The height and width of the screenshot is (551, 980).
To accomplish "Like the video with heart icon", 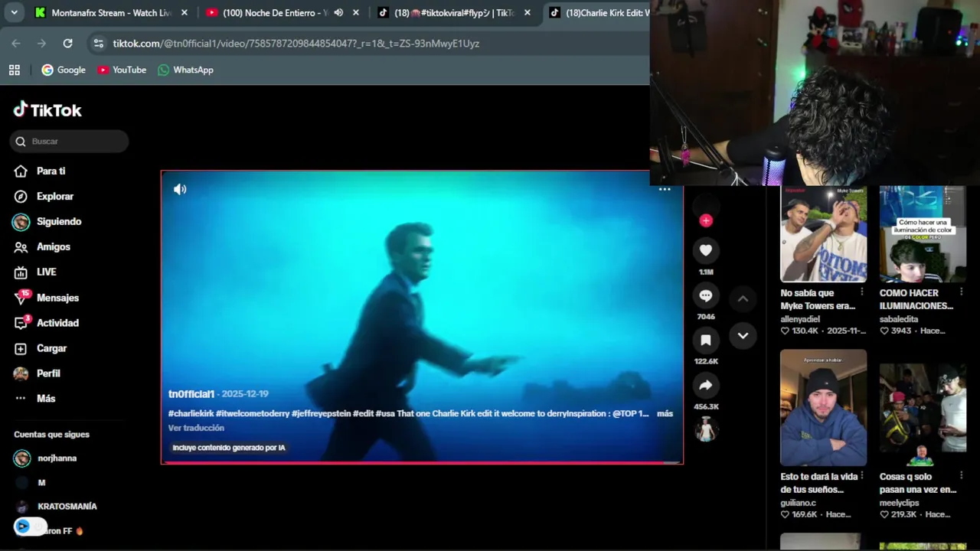I will pos(706,250).
